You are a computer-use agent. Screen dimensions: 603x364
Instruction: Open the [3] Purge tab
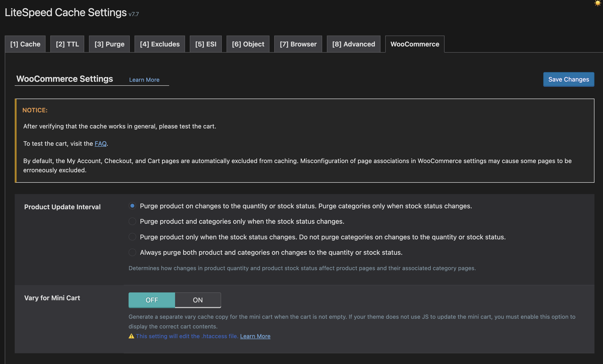pos(109,44)
